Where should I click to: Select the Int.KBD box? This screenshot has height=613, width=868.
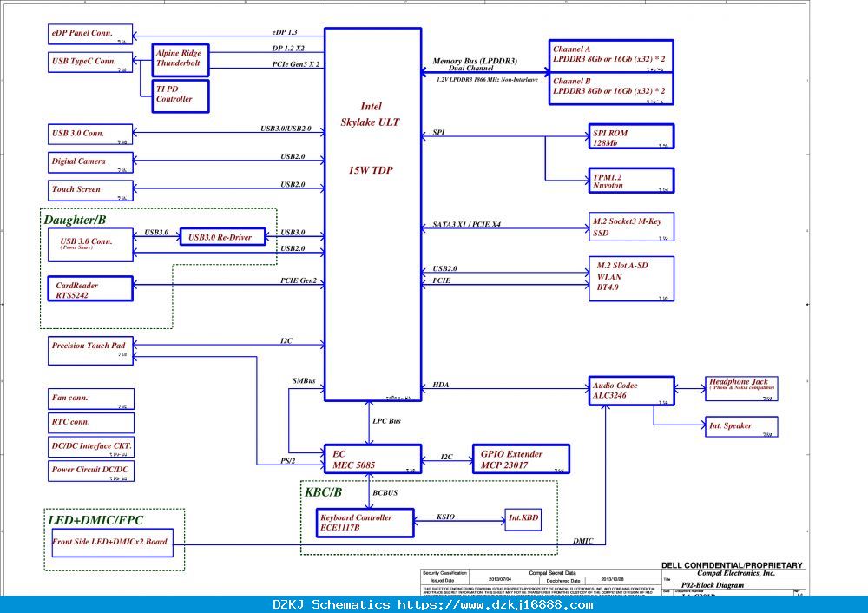523,519
